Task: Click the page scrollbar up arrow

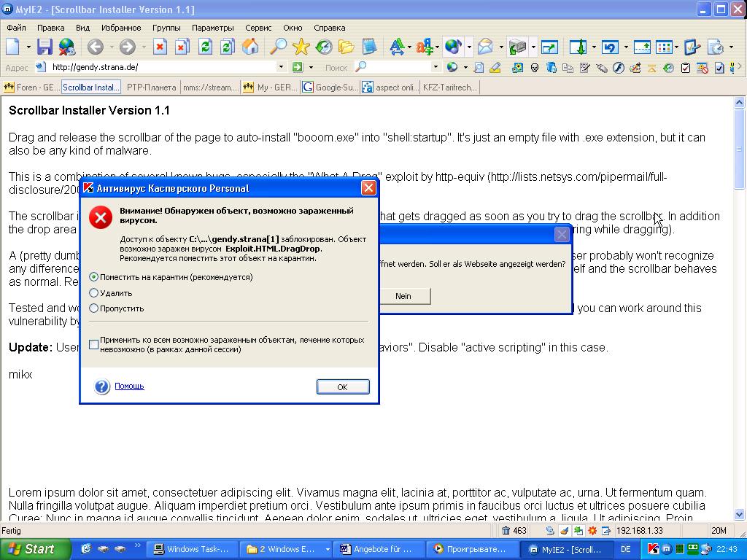Action: coord(740,101)
